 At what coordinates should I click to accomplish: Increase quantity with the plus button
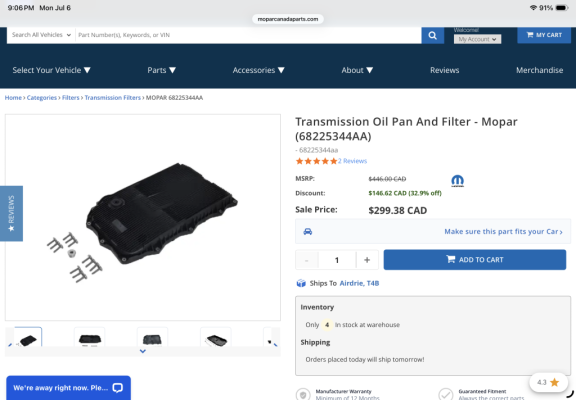[x=367, y=260]
